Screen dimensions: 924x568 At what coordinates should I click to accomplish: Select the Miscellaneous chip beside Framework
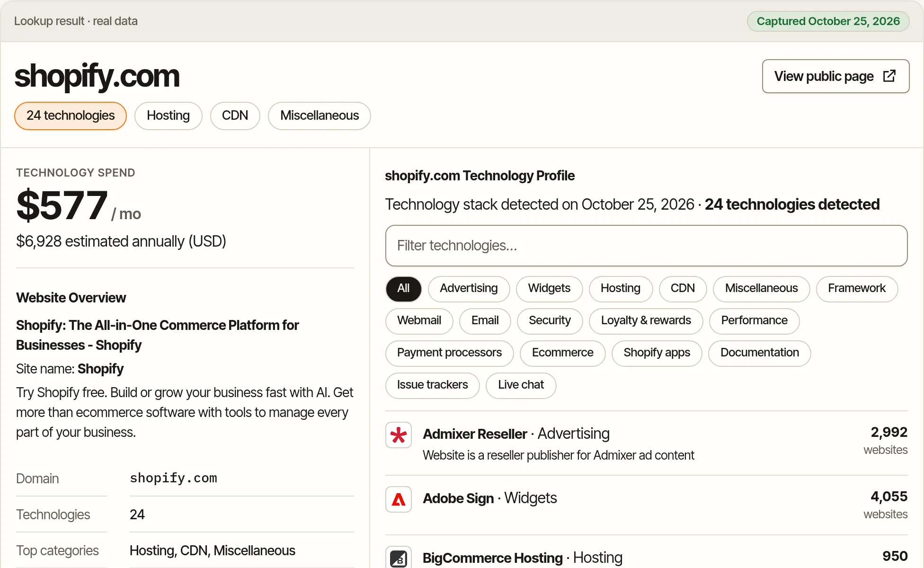pyautogui.click(x=761, y=289)
